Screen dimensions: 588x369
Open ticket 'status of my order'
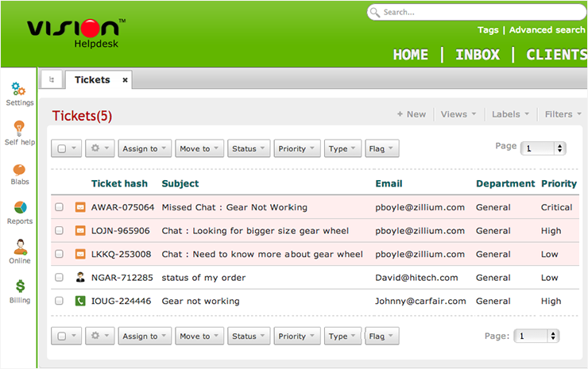pyautogui.click(x=203, y=278)
